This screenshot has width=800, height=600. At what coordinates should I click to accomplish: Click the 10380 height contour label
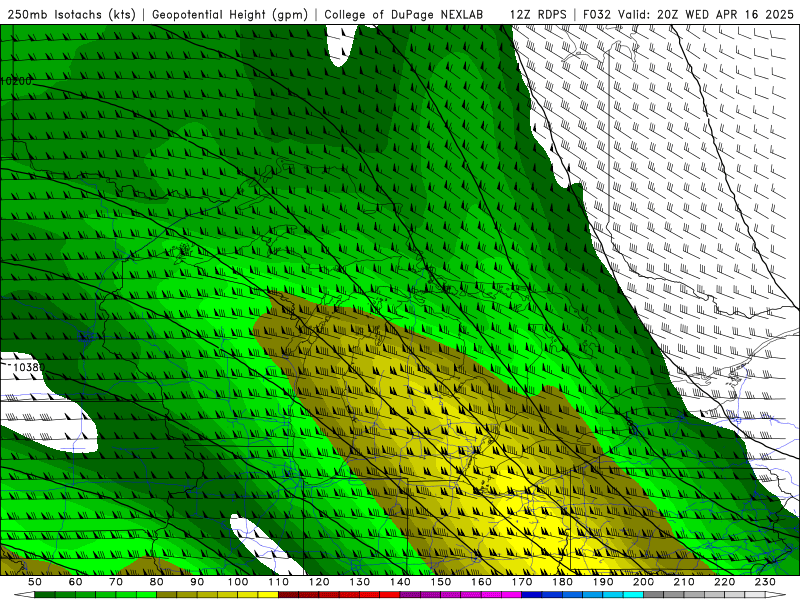click(29, 367)
